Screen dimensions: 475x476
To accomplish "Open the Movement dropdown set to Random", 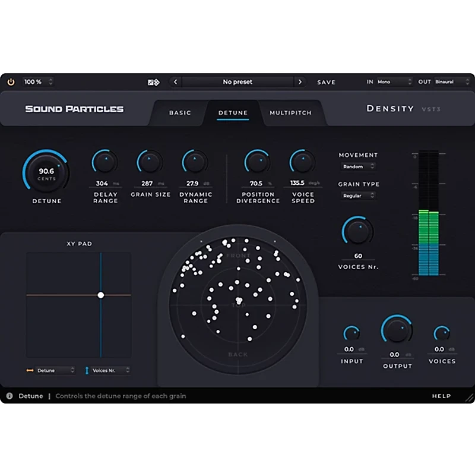I will [357, 167].
